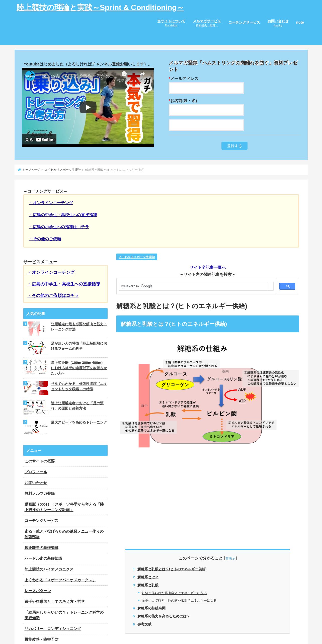The height and width of the screenshot is (644, 322).
Task: Open お問い合わせ Inquiry menu item
Action: point(278,23)
